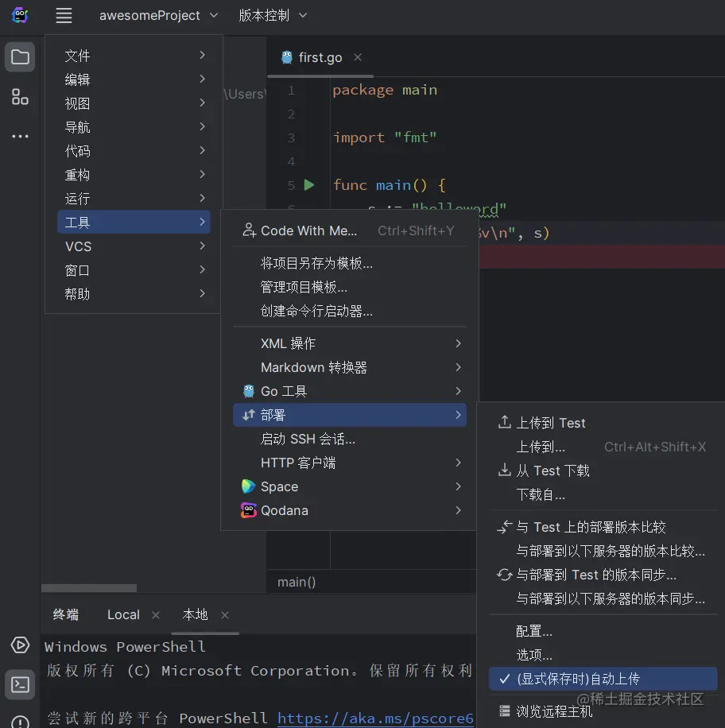Close the Local terminal tab
This screenshot has width=725, height=728.
pos(156,615)
